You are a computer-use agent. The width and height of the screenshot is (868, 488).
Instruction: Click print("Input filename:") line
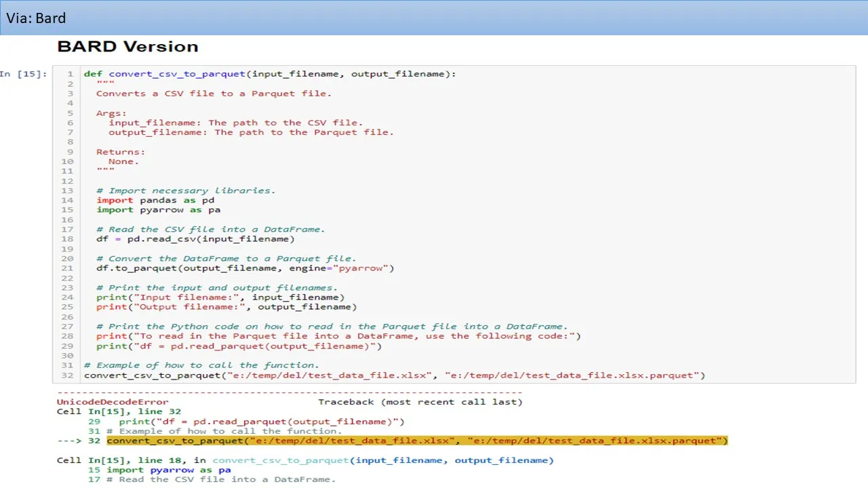220,297
